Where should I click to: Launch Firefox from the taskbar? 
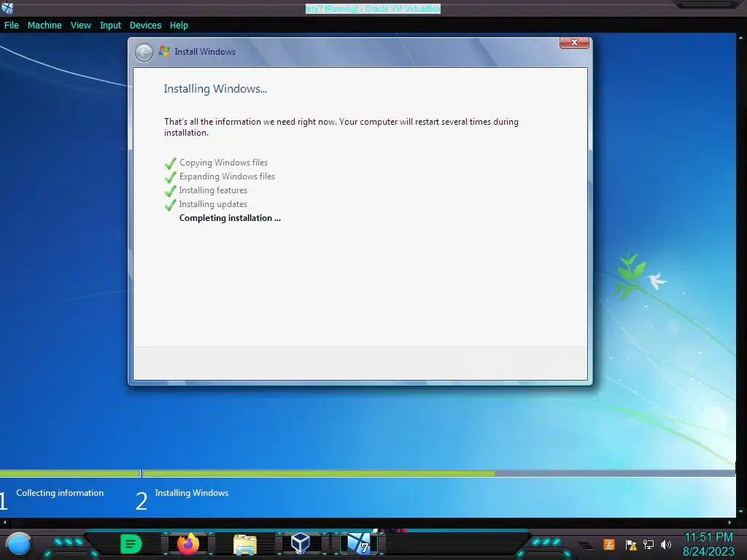coord(187,544)
